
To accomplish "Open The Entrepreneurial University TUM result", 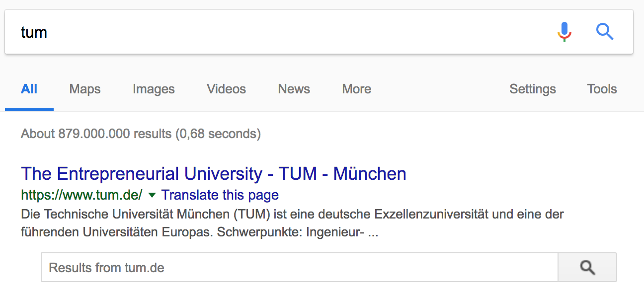I will pos(214,174).
